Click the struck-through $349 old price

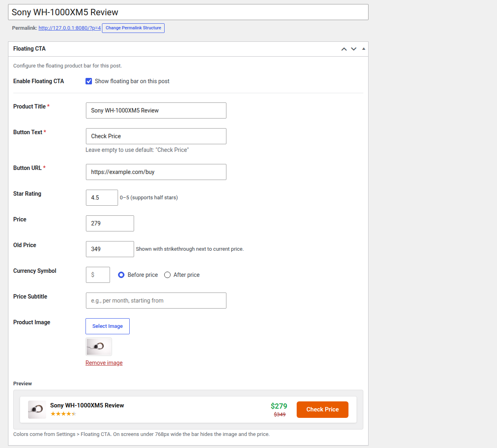click(280, 415)
